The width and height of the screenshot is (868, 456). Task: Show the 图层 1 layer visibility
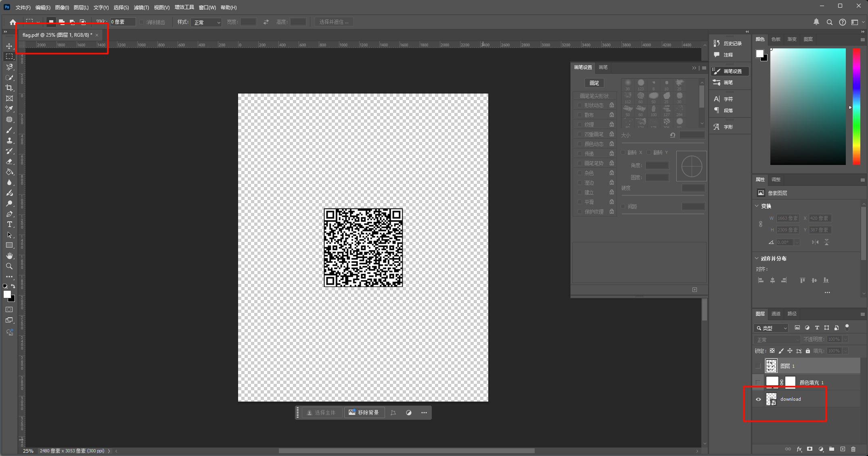[x=758, y=366]
